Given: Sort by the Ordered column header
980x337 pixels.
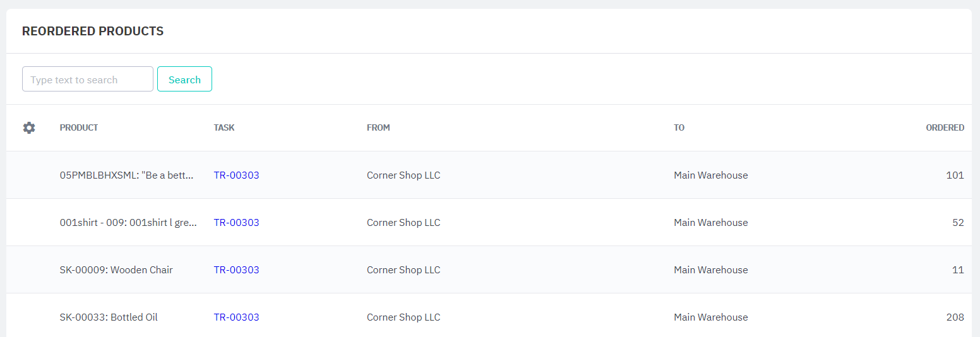Looking at the screenshot, I should [x=945, y=127].
